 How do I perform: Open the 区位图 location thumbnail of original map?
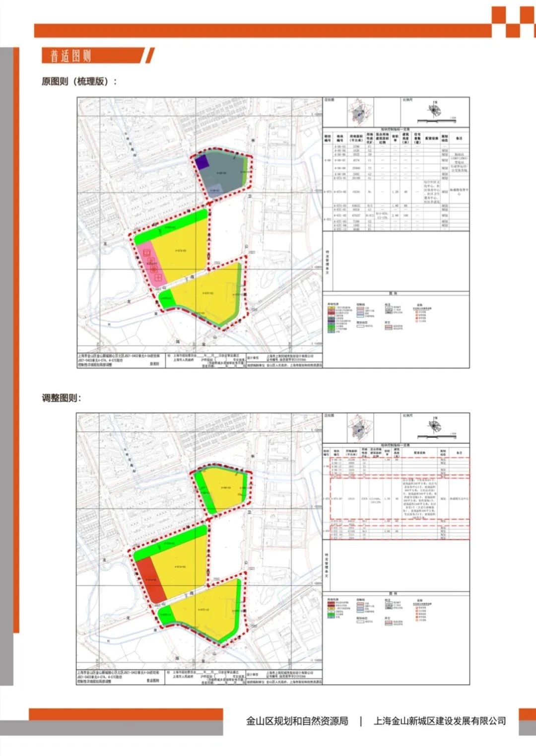click(361, 112)
